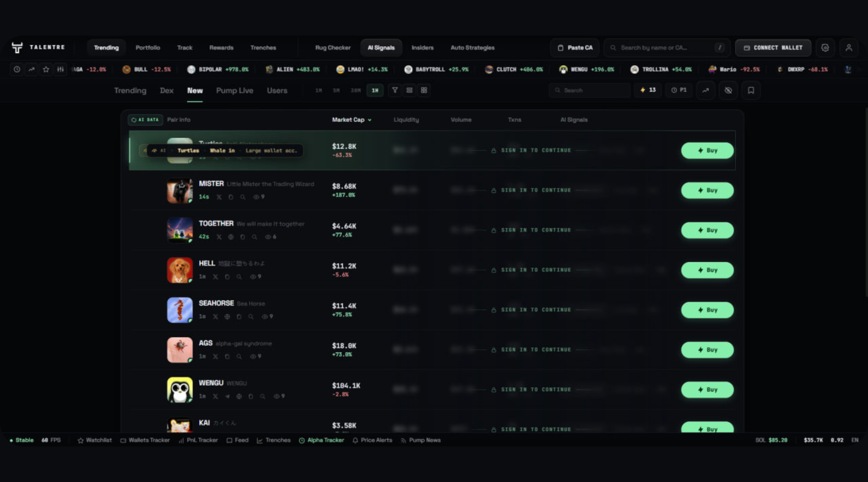Open X link for MISTER token

pos(219,197)
